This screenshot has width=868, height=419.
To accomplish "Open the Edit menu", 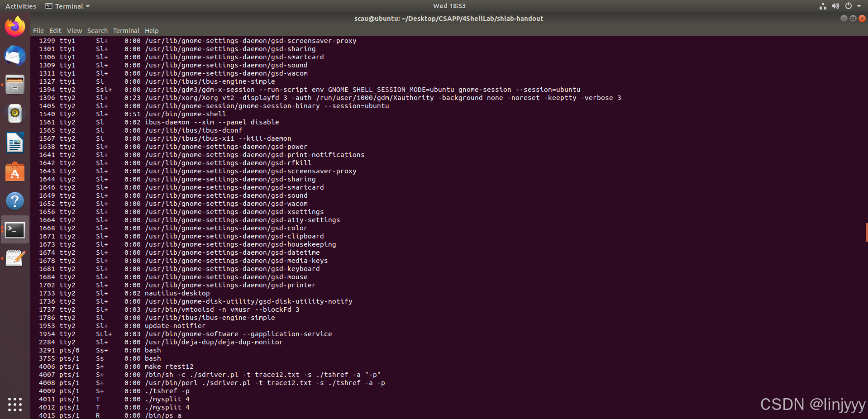I will (55, 31).
